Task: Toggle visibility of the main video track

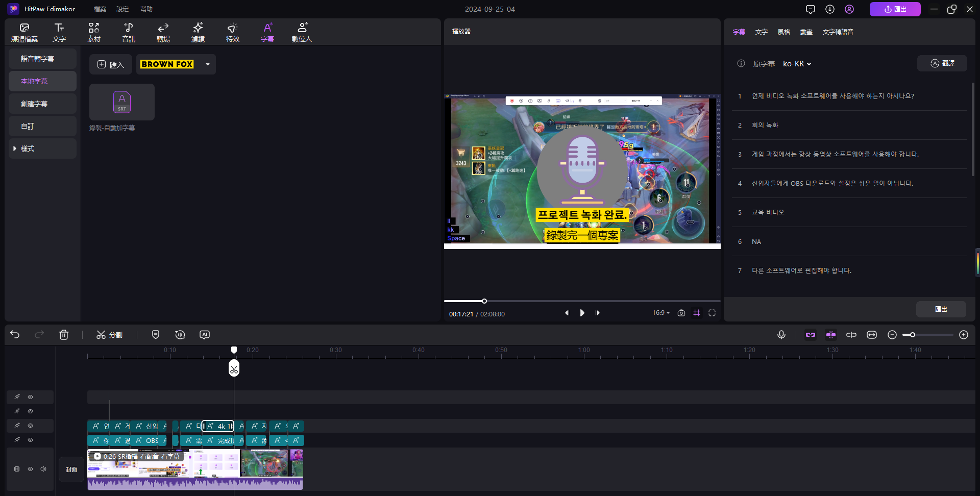Action: coord(31,469)
